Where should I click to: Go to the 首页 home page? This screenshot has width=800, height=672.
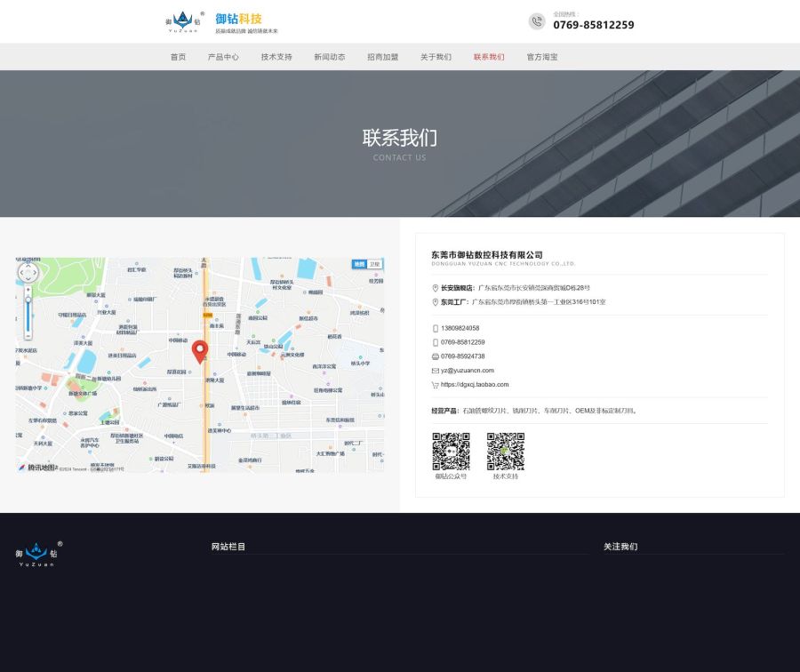pos(178,57)
